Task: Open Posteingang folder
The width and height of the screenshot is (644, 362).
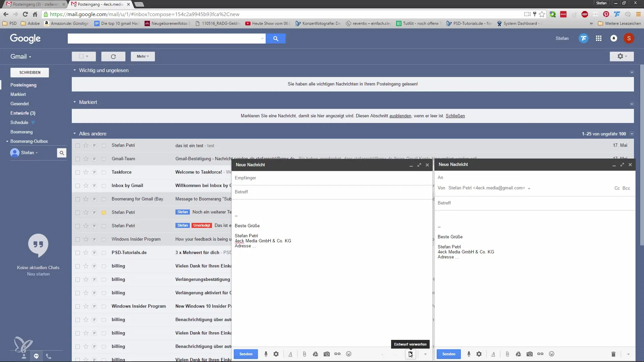Action: [x=23, y=85]
